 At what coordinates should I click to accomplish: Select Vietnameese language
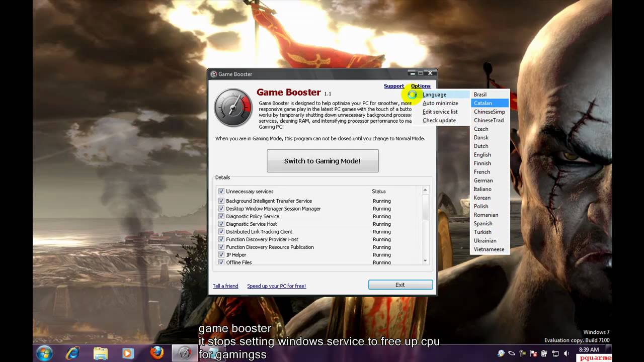(490, 249)
